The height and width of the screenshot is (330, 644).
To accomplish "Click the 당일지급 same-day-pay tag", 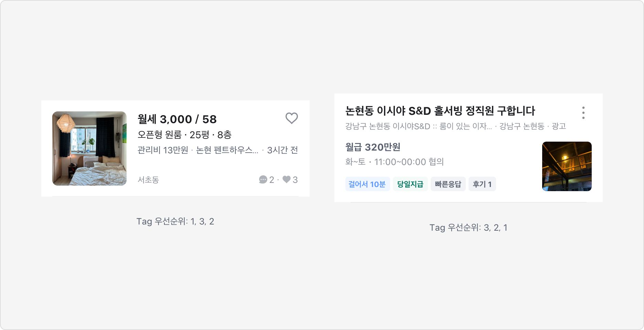I will (410, 184).
